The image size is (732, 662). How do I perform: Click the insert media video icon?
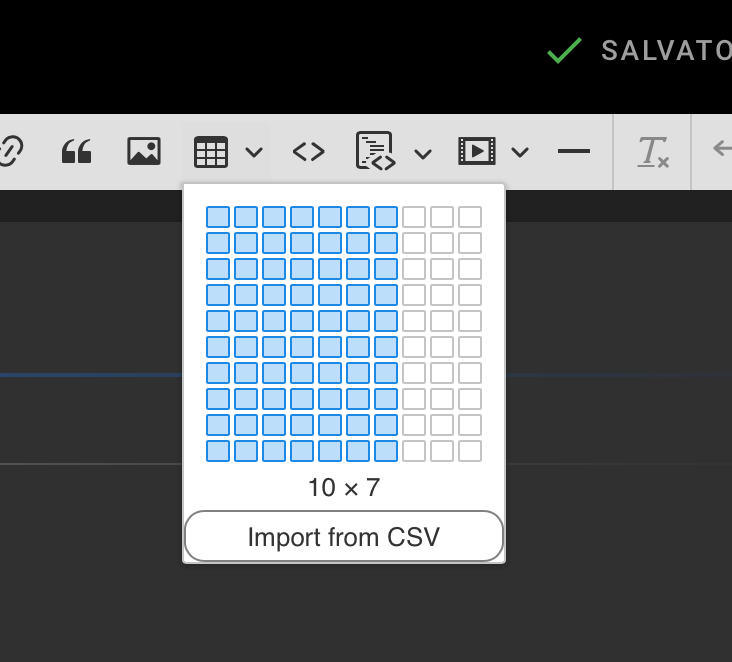pos(477,151)
